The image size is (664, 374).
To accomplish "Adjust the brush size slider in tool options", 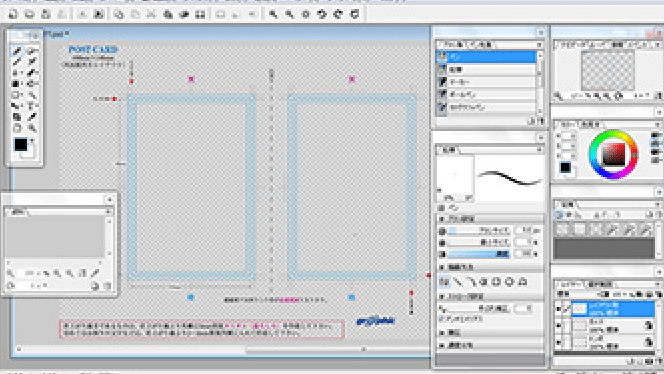I will pyautogui.click(x=479, y=231).
